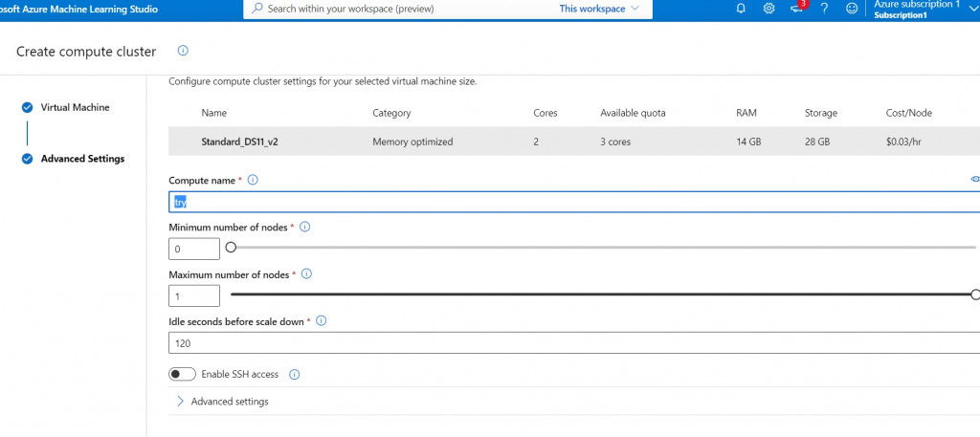Click the info icon next to Compute name
The image size is (980, 437).
[253, 180]
